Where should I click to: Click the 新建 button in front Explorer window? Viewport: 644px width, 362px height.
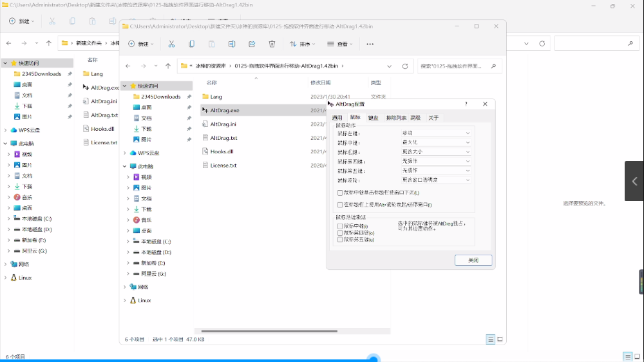141,44
